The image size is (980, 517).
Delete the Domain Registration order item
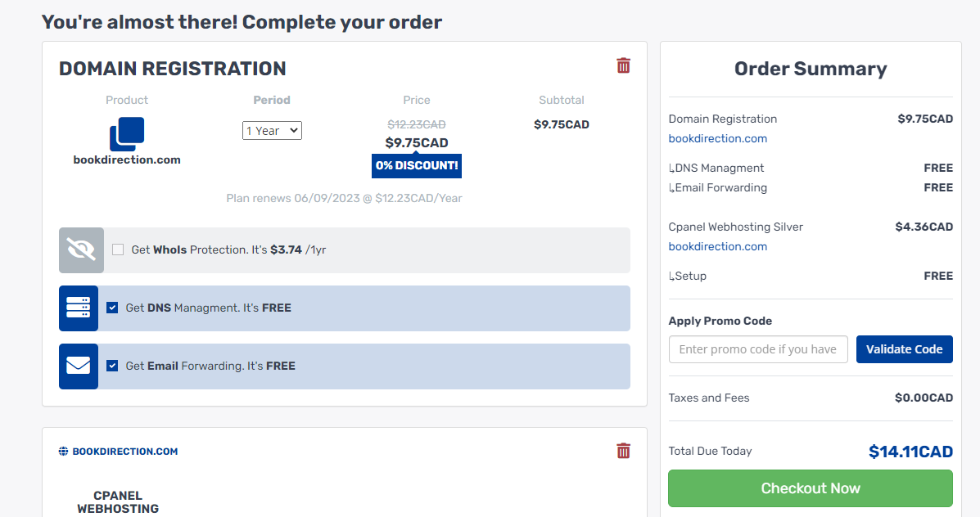(x=623, y=65)
